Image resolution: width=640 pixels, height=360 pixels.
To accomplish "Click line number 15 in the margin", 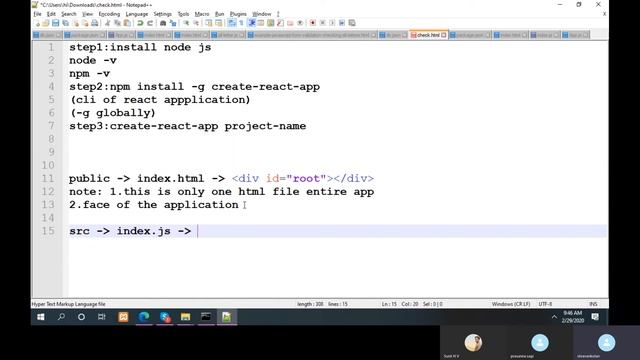I will tap(48, 231).
